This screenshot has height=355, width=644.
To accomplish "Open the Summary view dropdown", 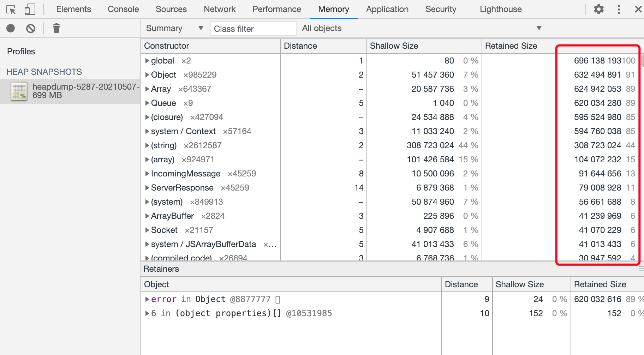I will 174,28.
